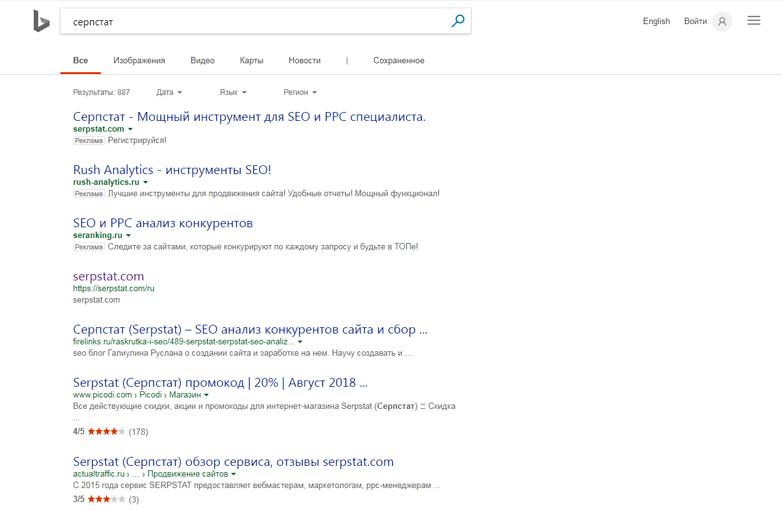
Task: Click the seranking.ru URL text
Action: coord(97,235)
